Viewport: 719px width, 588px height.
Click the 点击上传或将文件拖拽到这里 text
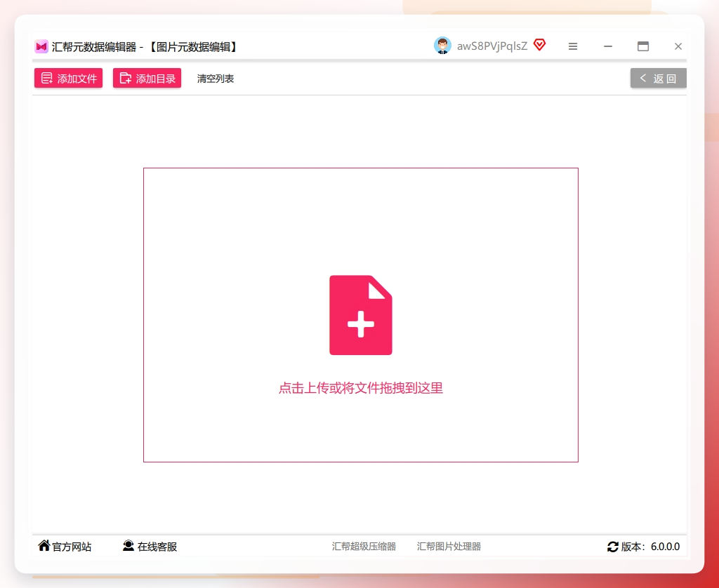click(x=361, y=388)
